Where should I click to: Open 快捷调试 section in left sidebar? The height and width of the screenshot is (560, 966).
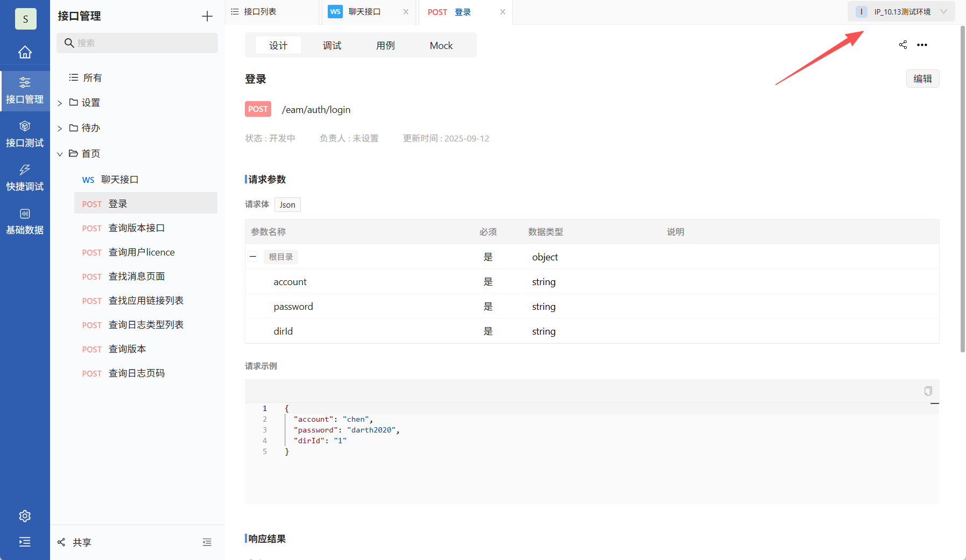click(x=25, y=178)
